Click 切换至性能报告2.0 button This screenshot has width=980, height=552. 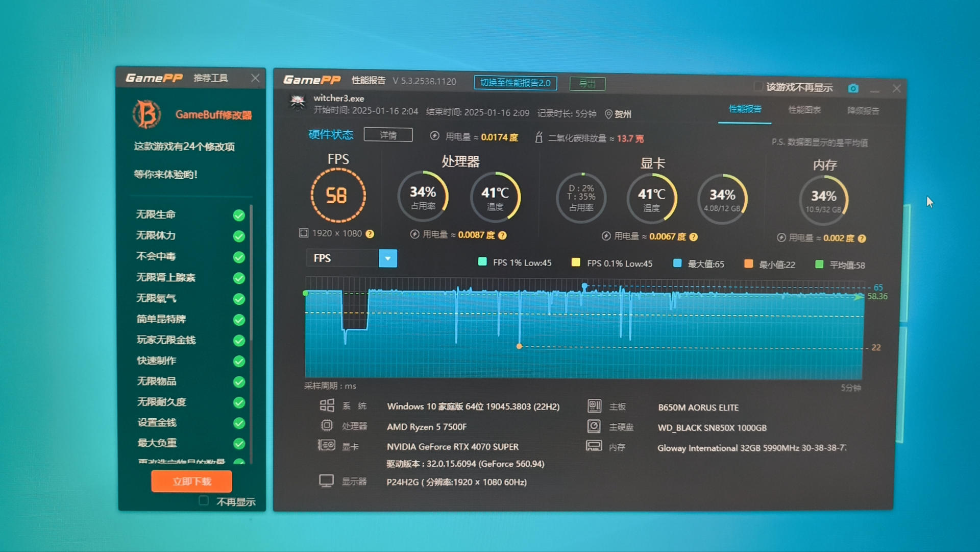pos(515,83)
